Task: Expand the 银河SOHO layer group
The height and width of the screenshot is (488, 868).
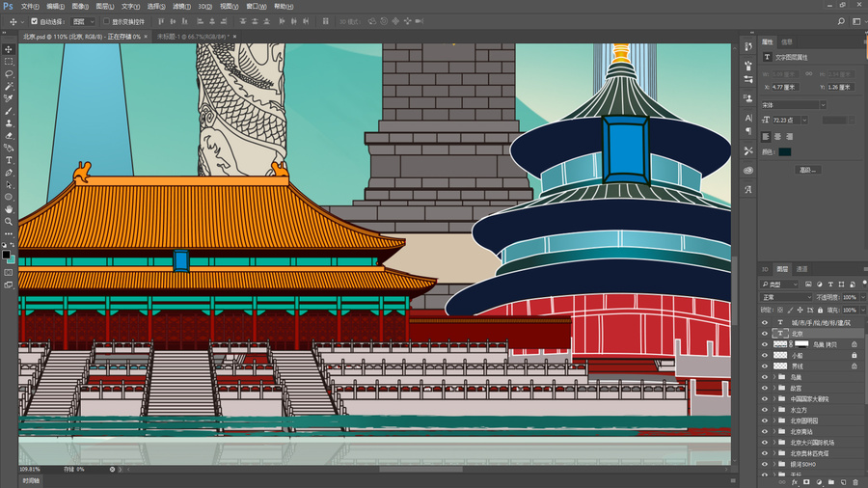Action: pos(774,464)
